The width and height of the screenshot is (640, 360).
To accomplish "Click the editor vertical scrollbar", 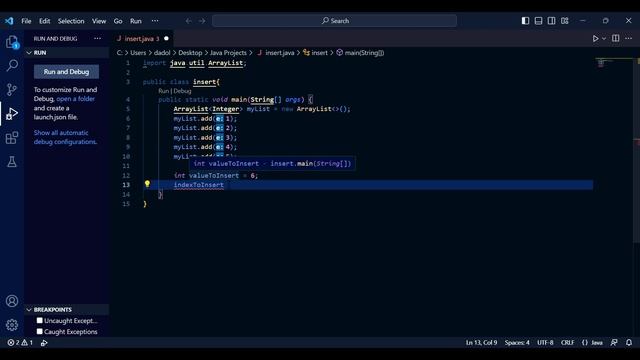I will [x=637, y=151].
